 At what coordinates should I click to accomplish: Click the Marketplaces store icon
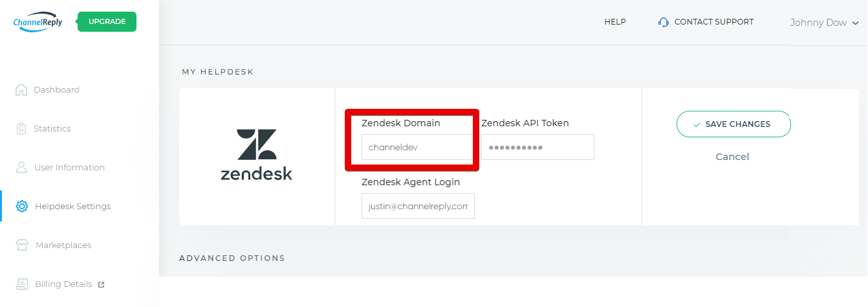(22, 245)
